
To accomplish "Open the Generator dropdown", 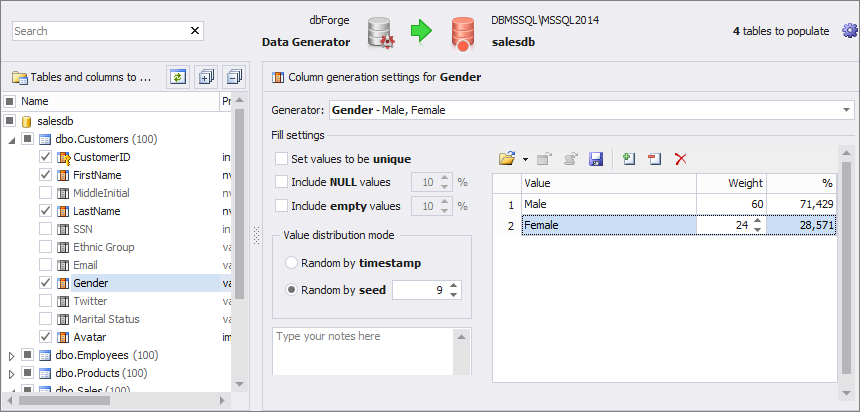I will pos(845,110).
